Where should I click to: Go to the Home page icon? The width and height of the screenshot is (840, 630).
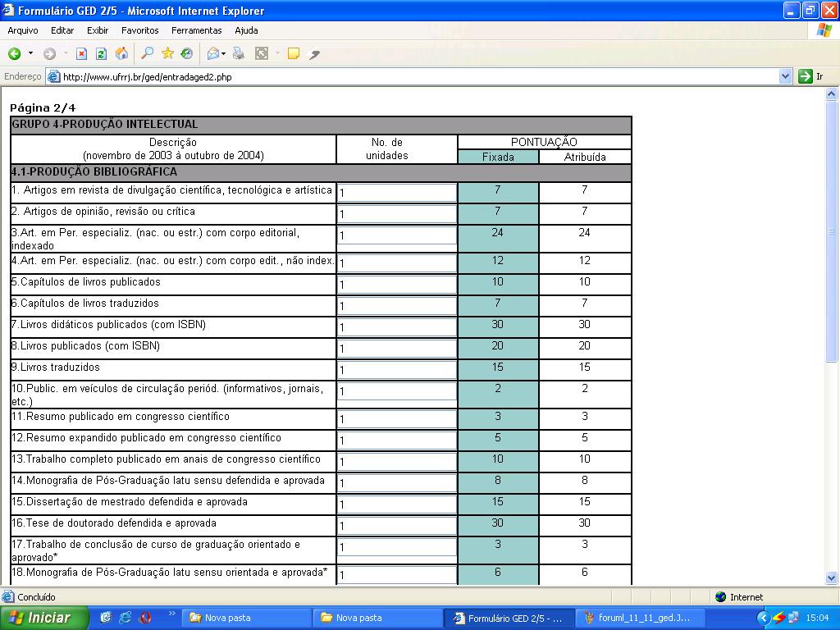[121, 53]
